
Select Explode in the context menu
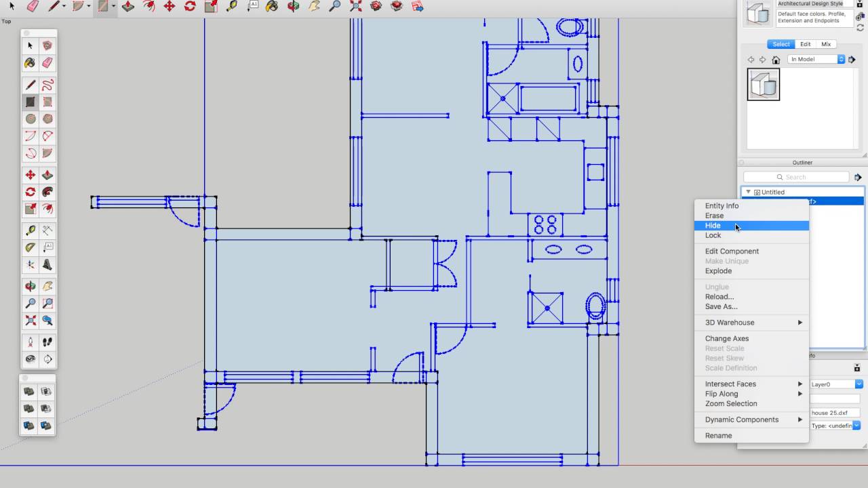point(718,270)
